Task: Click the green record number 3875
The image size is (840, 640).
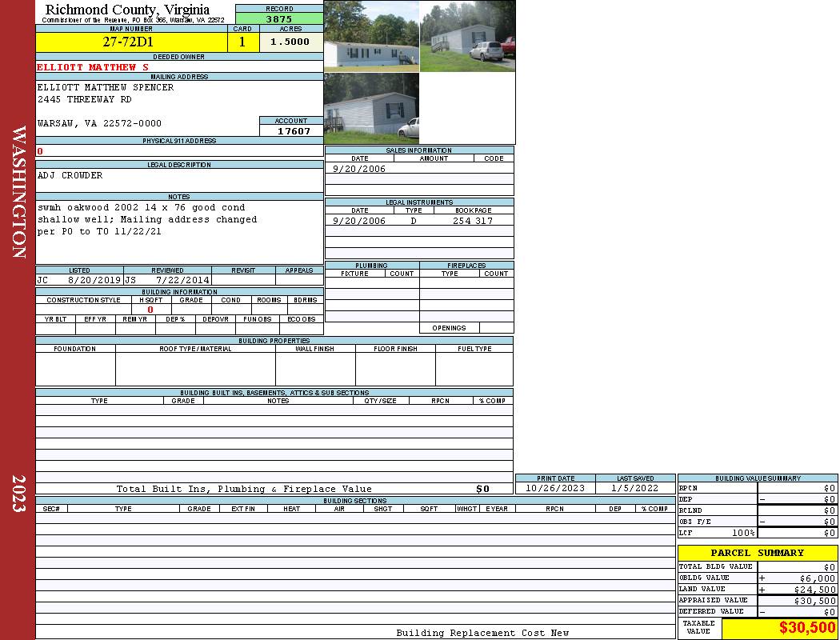Action: [278, 18]
